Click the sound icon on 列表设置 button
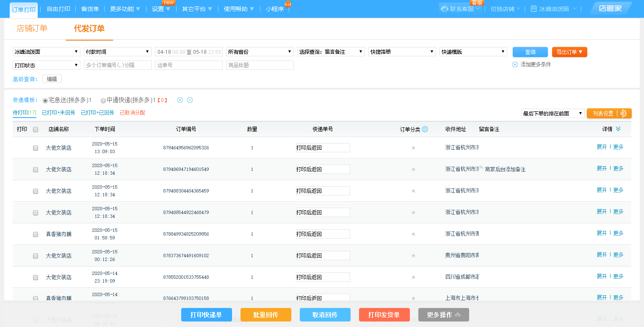The width and height of the screenshot is (644, 327). point(623,113)
